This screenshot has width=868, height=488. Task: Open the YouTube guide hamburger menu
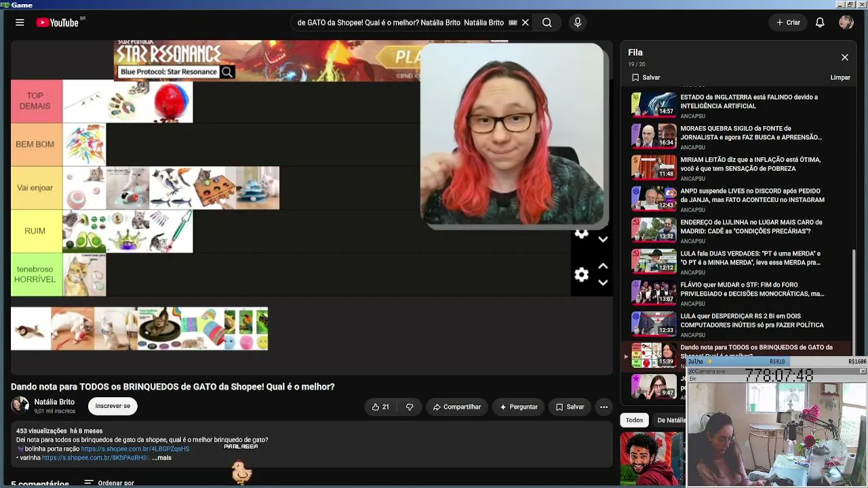[20, 22]
